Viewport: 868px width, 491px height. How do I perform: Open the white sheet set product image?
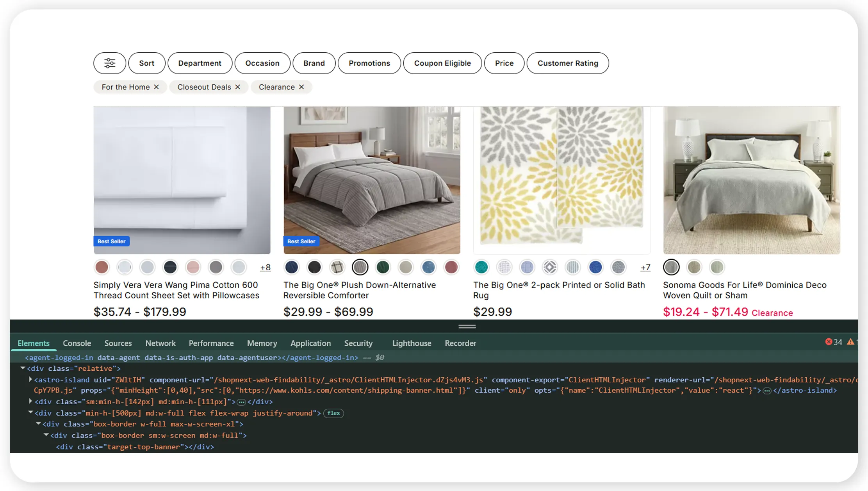182,180
